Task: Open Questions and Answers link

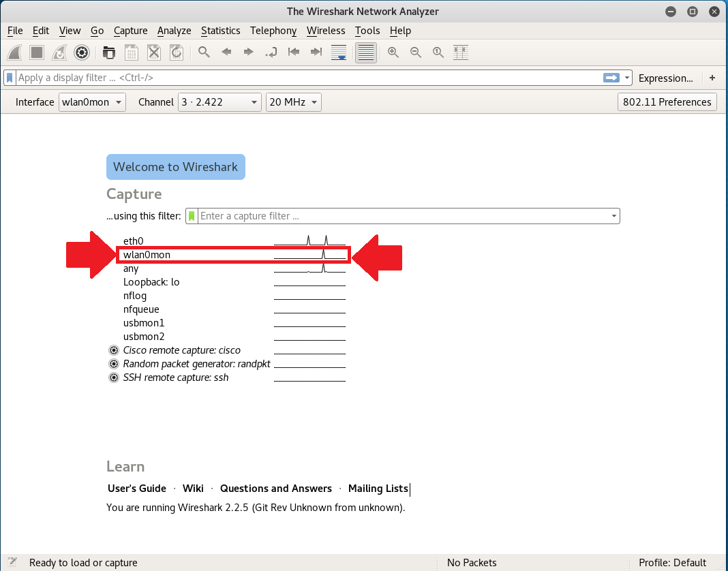Action: 276,489
